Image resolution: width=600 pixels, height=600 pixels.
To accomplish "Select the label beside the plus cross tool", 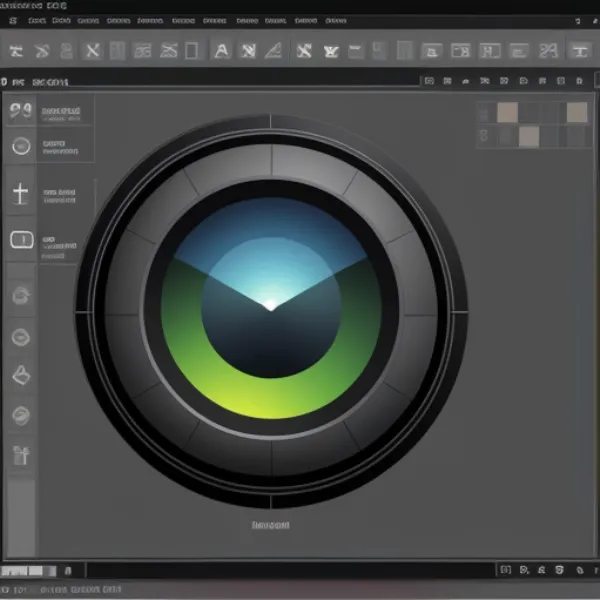I will click(x=60, y=196).
